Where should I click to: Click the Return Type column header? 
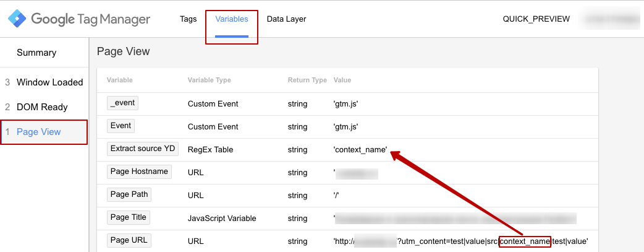tap(307, 80)
